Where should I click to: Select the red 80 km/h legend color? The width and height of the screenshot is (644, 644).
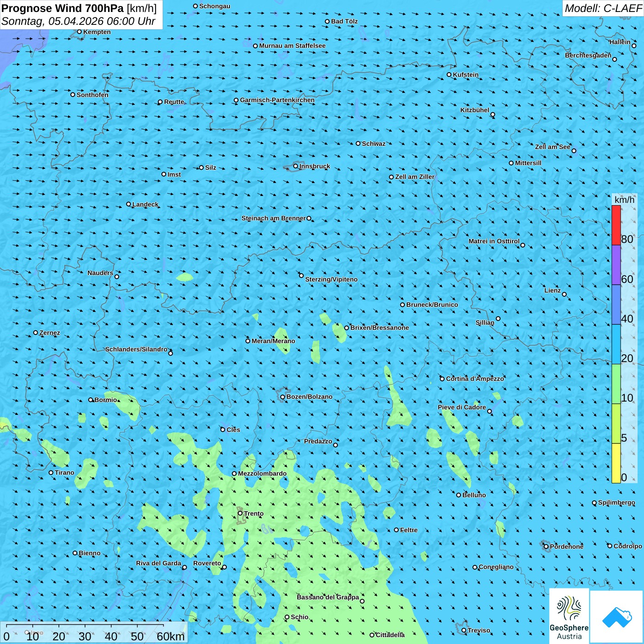(x=616, y=225)
